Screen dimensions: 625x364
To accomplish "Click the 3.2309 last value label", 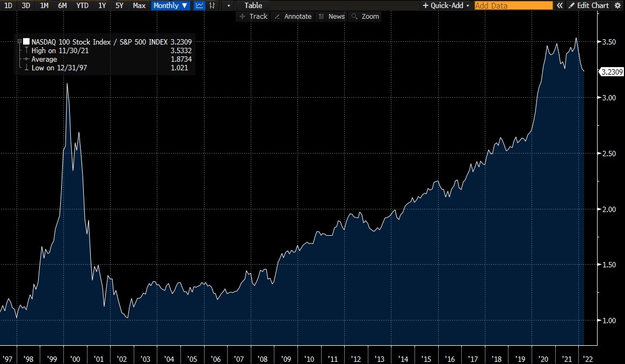I will pos(611,71).
